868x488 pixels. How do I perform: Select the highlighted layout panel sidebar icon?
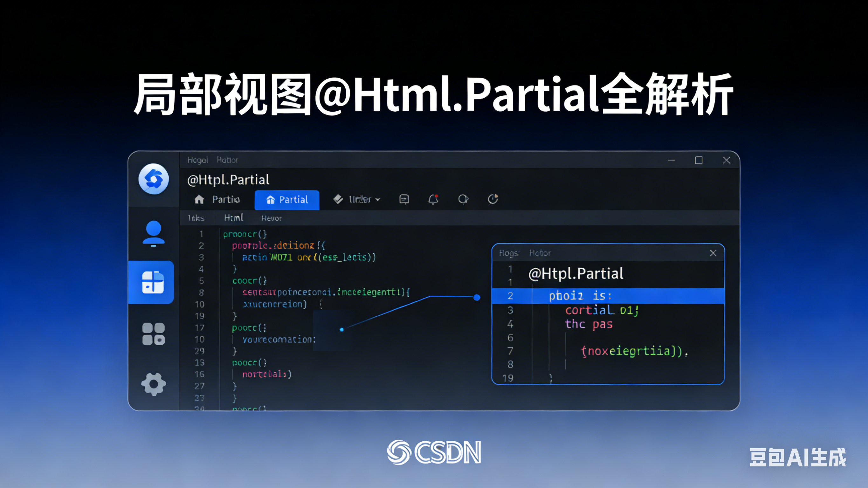[152, 282]
